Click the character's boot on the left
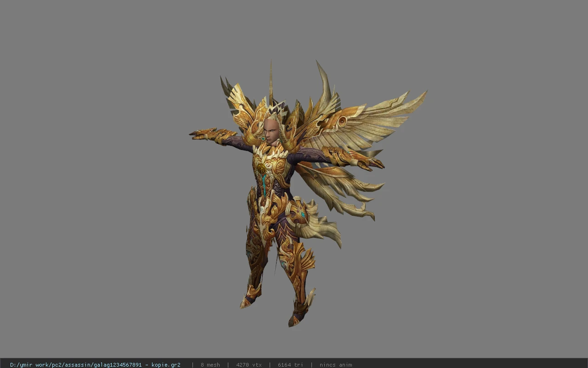 pyautogui.click(x=250, y=296)
